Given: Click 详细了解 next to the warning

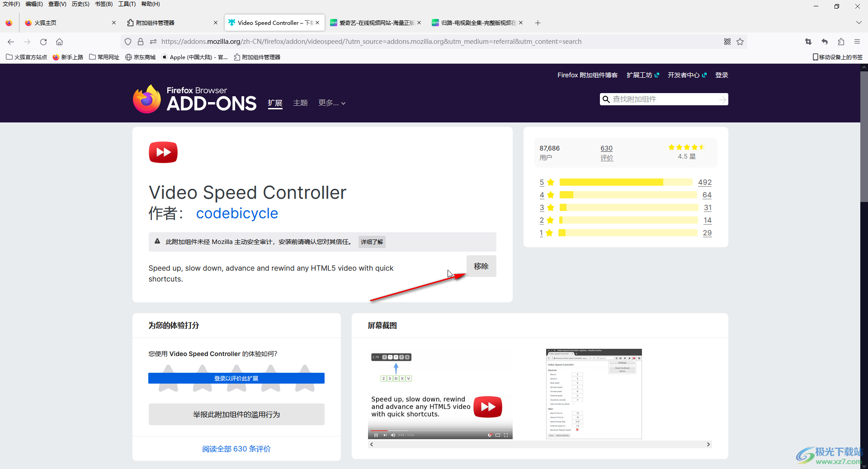Looking at the screenshot, I should coord(372,242).
